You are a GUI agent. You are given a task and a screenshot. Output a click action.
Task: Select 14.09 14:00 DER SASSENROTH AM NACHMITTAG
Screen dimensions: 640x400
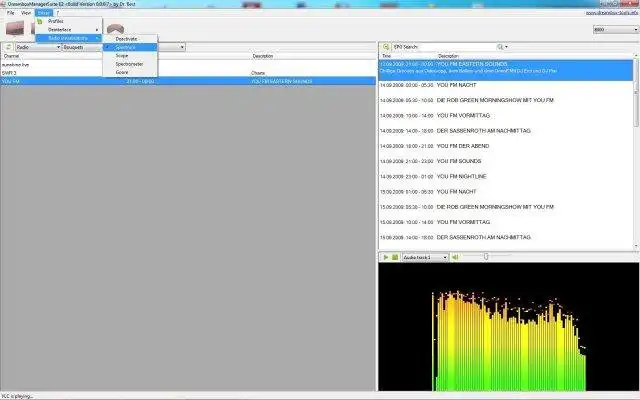(x=506, y=131)
